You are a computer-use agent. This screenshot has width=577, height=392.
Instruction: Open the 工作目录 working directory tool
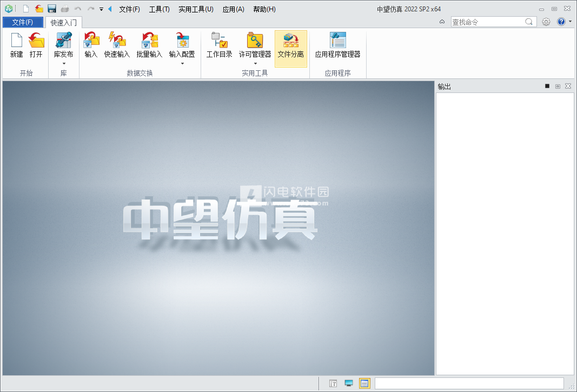tap(220, 41)
